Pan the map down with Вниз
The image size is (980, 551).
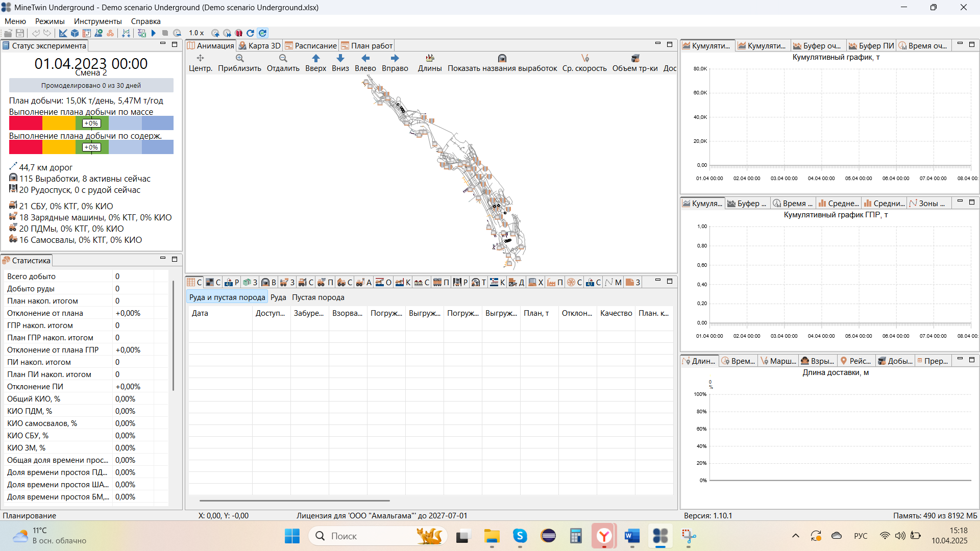[340, 63]
